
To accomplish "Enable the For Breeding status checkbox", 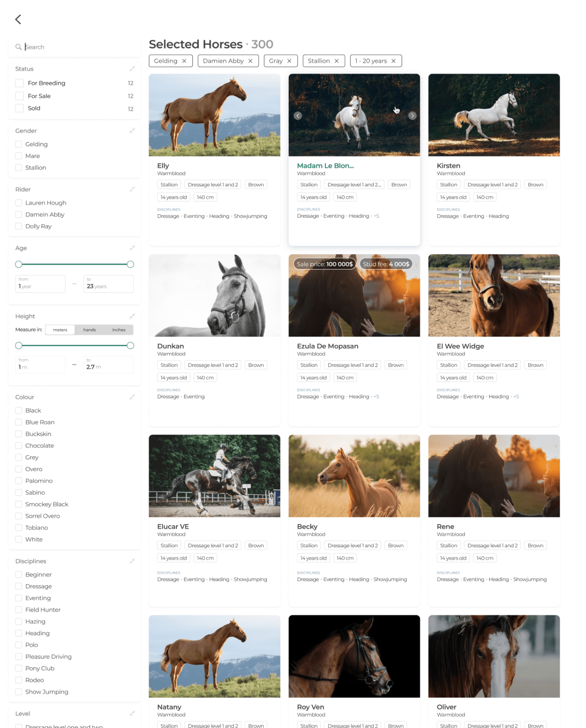I will point(20,83).
